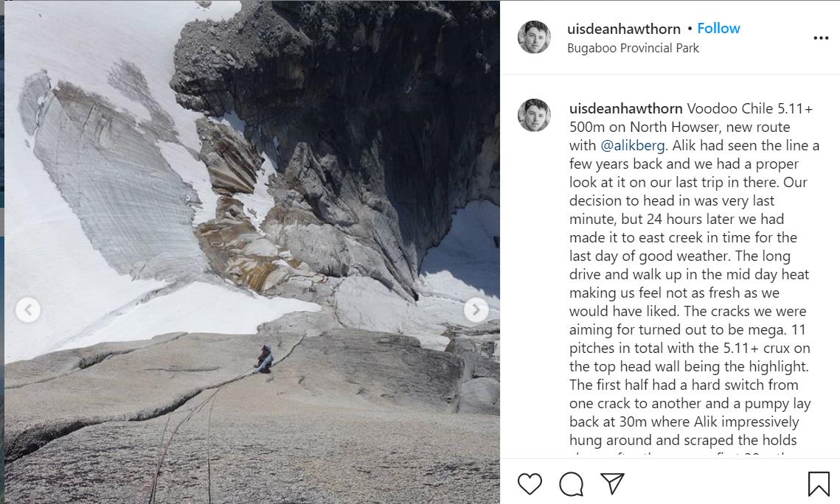Viewport: 840px width, 504px height.
Task: Follow uisdeanhawthorn via the blue Follow link
Action: [718, 28]
